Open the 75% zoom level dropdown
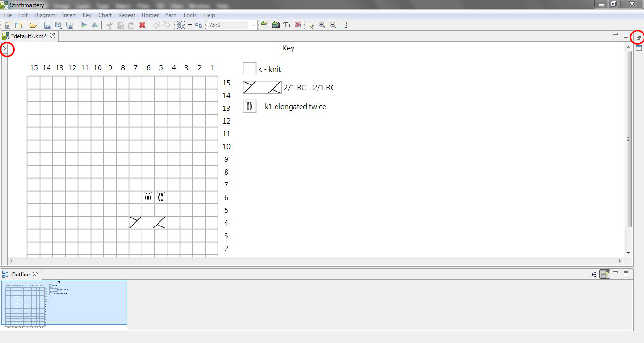Screen dimensions: 644x343 pos(253,25)
